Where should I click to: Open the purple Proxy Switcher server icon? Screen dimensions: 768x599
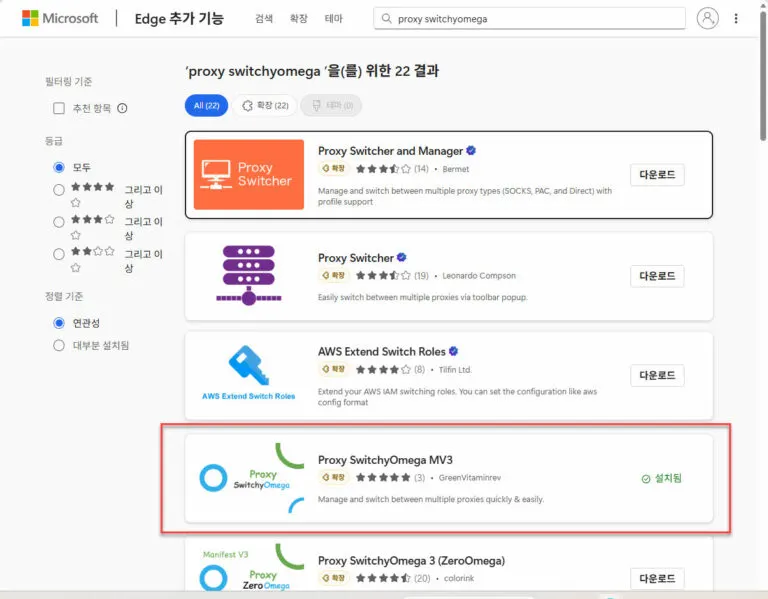[x=249, y=275]
